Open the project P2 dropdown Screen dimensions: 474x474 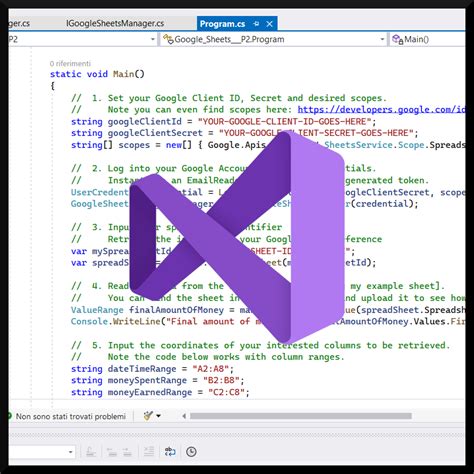pyautogui.click(x=153, y=39)
